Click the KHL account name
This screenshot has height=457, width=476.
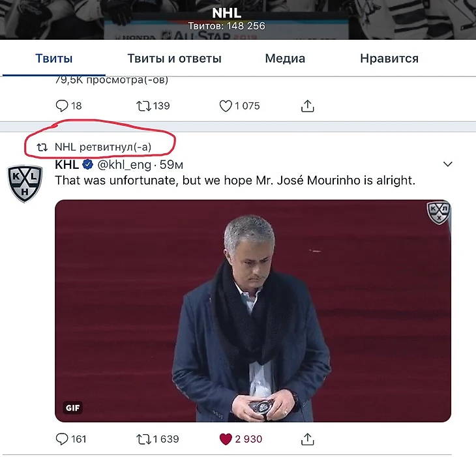pos(67,164)
